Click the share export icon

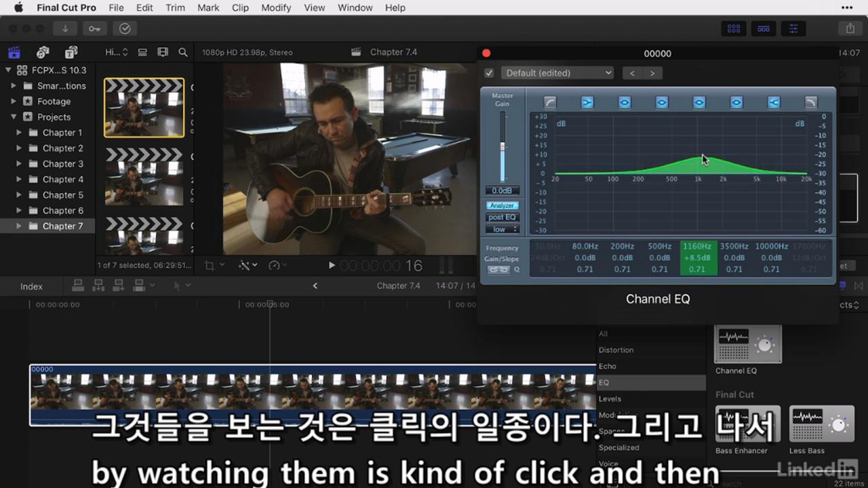point(850,28)
